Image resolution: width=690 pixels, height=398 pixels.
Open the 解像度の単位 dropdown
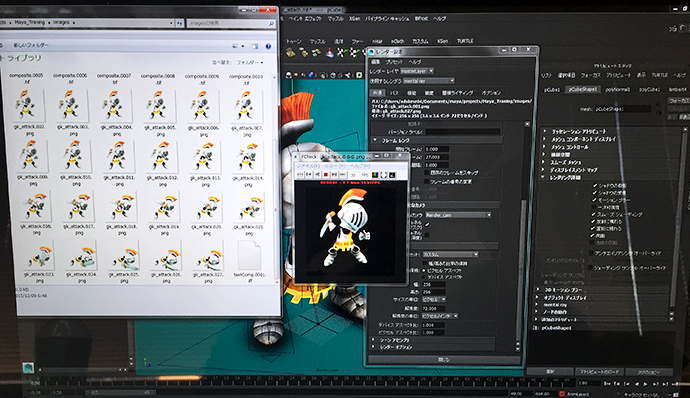click(x=439, y=316)
